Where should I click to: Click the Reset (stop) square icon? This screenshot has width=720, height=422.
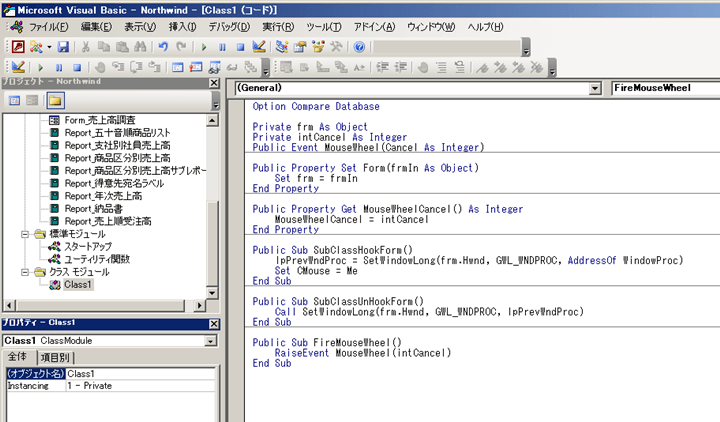pos(241,47)
